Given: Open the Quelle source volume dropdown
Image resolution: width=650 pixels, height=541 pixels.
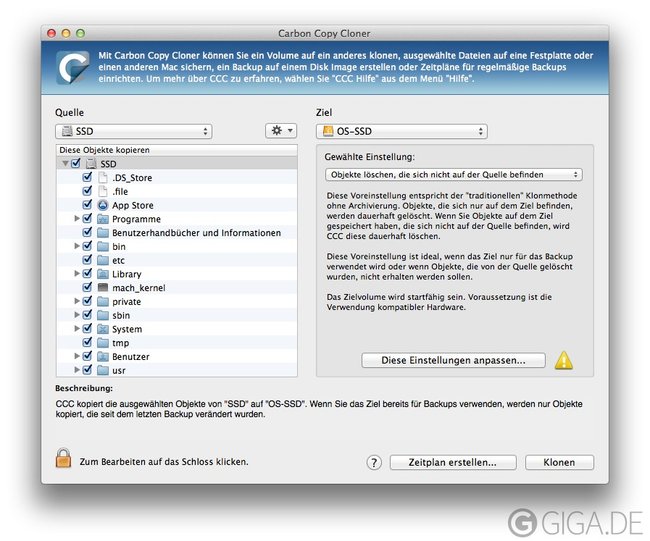Looking at the screenshot, I should 133,131.
